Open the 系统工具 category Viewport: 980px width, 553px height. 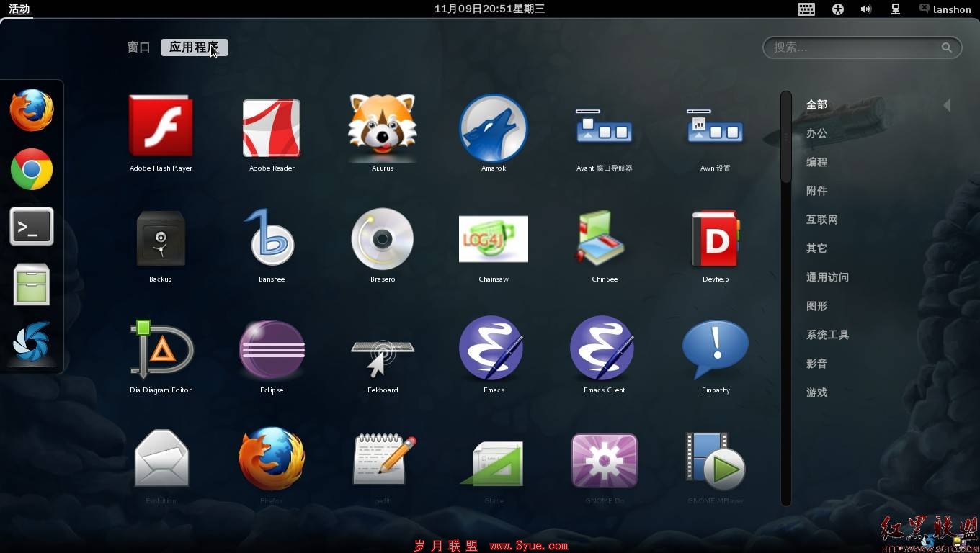(827, 336)
